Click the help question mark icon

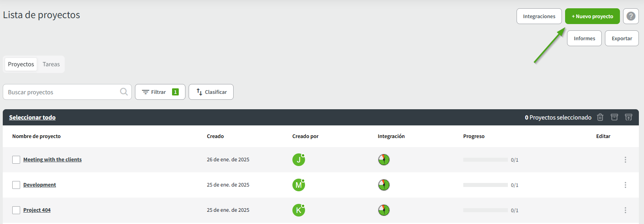pos(631,16)
